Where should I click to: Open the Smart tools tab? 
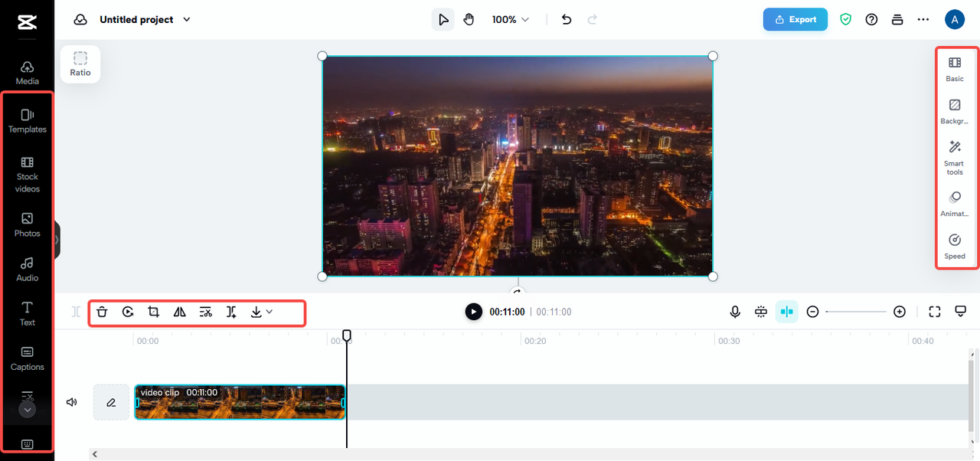[955, 158]
